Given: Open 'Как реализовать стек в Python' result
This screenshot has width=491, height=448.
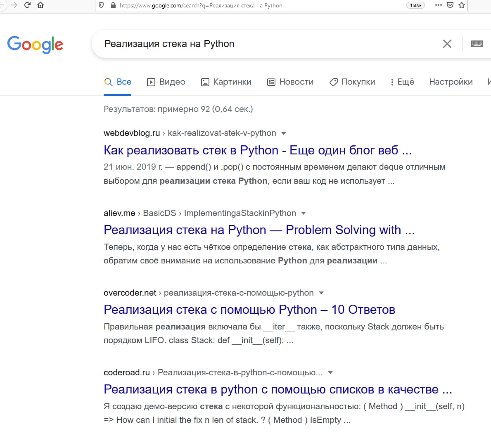Looking at the screenshot, I should [x=257, y=150].
